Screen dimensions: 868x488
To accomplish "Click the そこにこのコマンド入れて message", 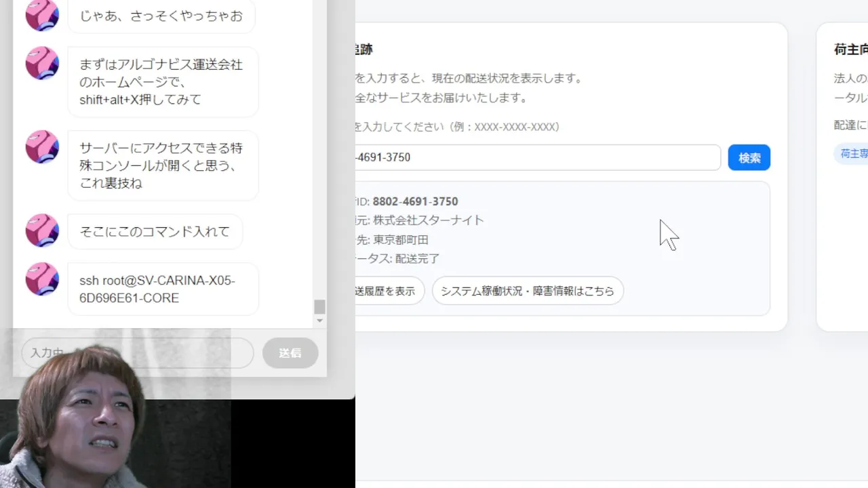I will (155, 231).
